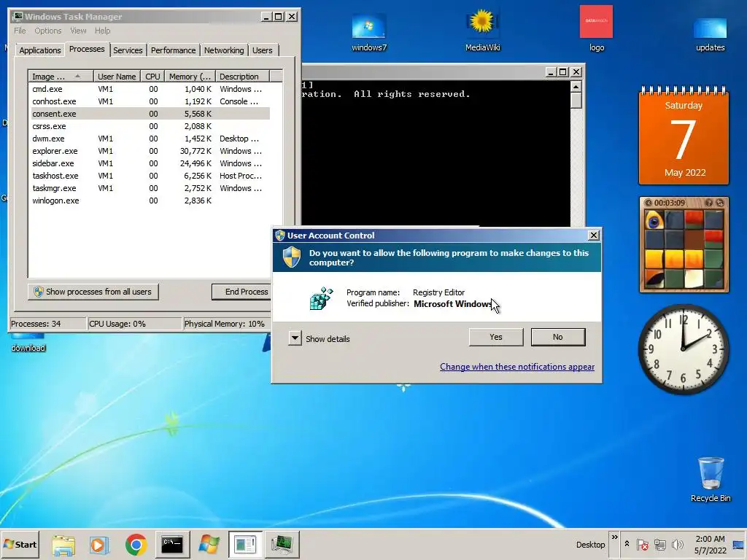Open Help menu in Task Manager
Viewport: 747px width, 560px height.
click(x=102, y=31)
